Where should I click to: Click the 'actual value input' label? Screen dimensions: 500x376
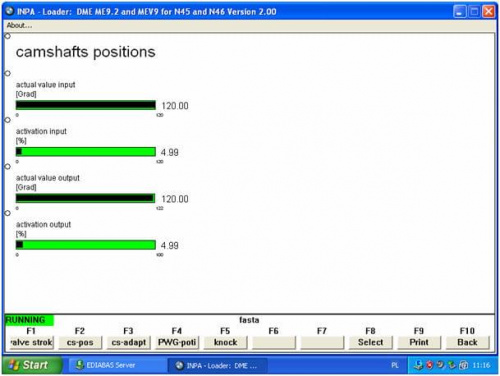pos(46,85)
